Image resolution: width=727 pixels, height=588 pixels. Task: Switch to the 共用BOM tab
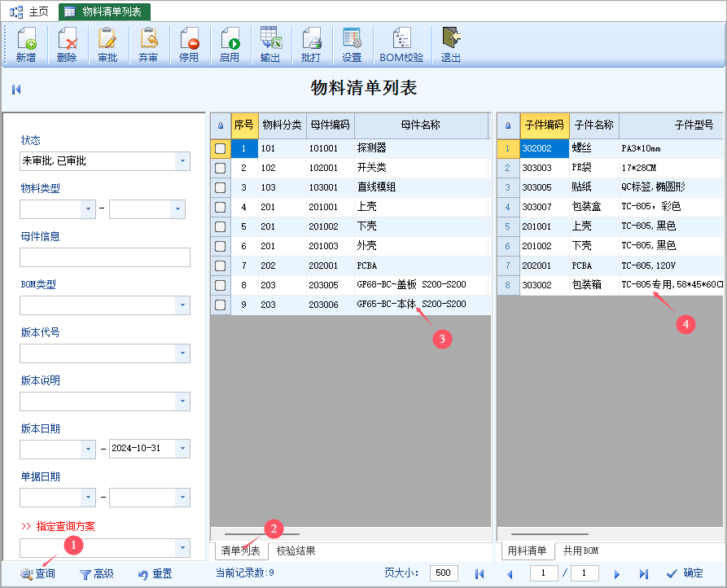[580, 551]
